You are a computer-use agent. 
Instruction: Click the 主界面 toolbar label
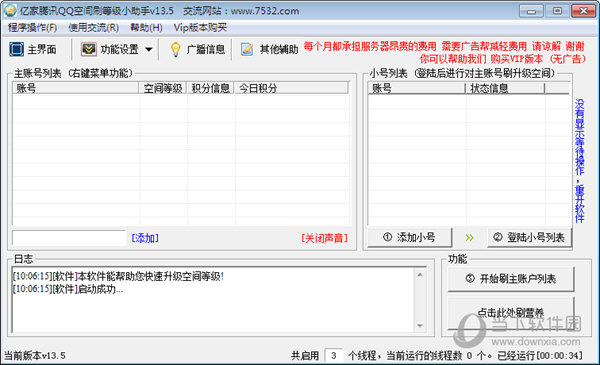pyautogui.click(x=42, y=49)
